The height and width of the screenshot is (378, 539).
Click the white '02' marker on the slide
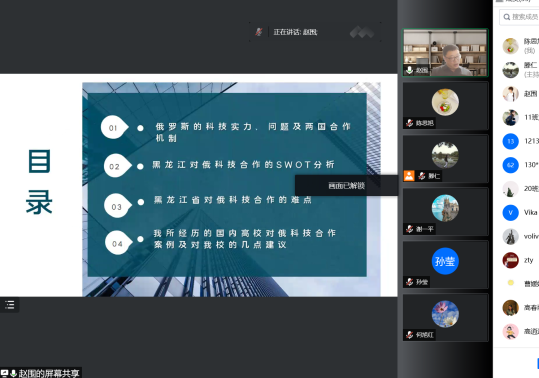click(118, 166)
